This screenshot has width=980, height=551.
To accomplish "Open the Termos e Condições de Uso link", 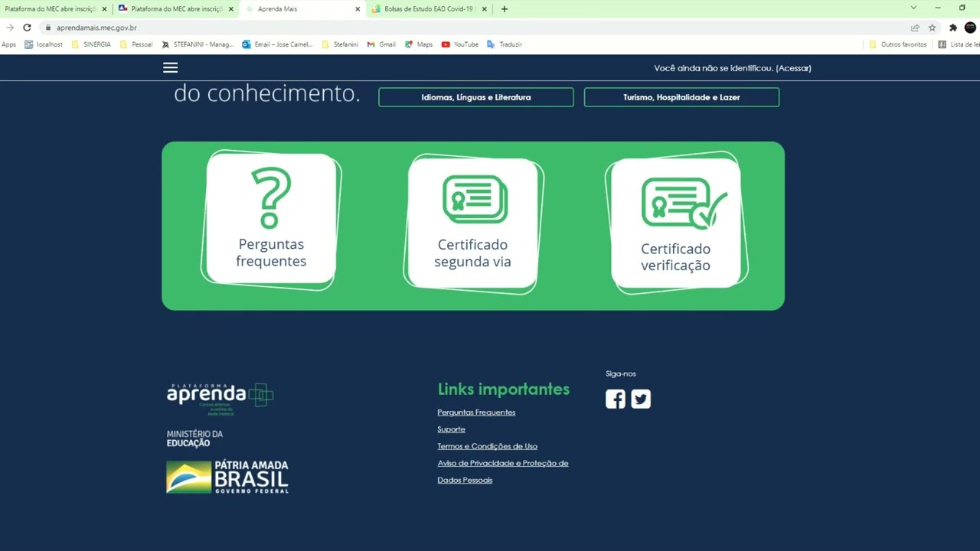I will pyautogui.click(x=487, y=446).
